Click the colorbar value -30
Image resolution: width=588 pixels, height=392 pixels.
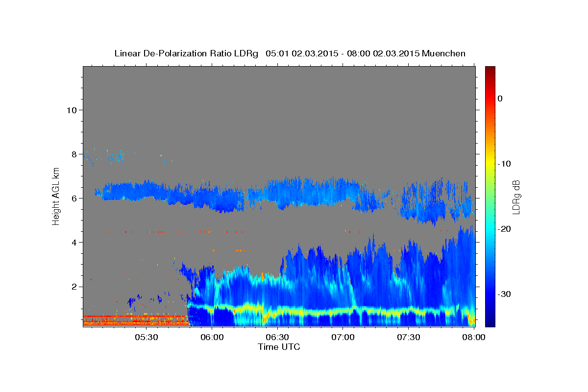505,294
